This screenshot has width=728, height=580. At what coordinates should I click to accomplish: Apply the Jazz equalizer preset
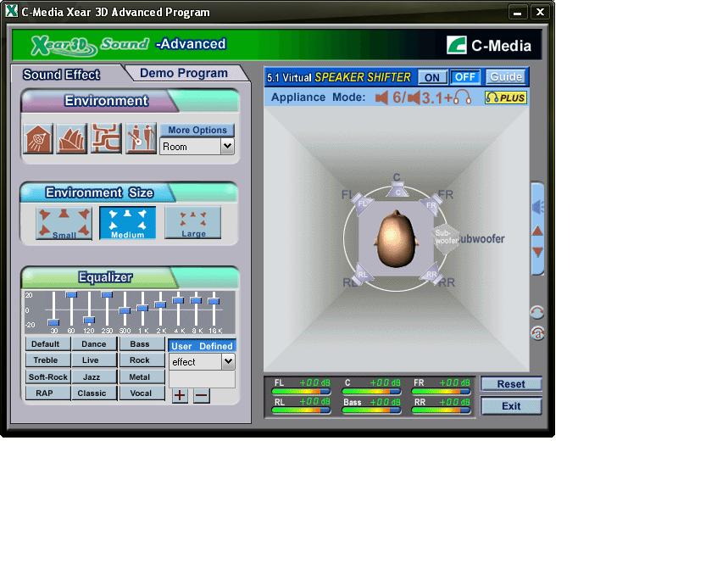click(x=94, y=376)
